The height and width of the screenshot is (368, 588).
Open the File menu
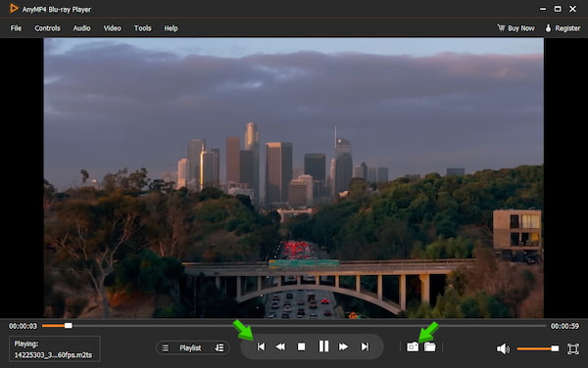point(16,28)
